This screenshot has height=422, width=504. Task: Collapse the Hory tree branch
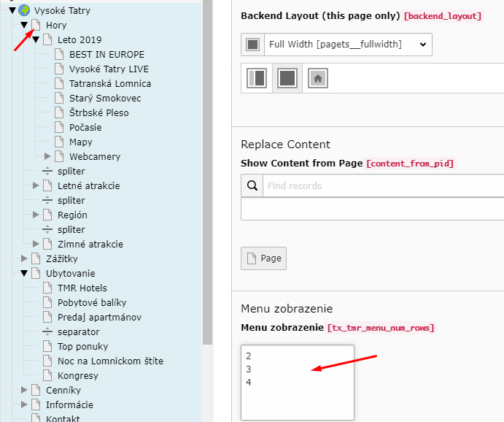click(x=24, y=25)
